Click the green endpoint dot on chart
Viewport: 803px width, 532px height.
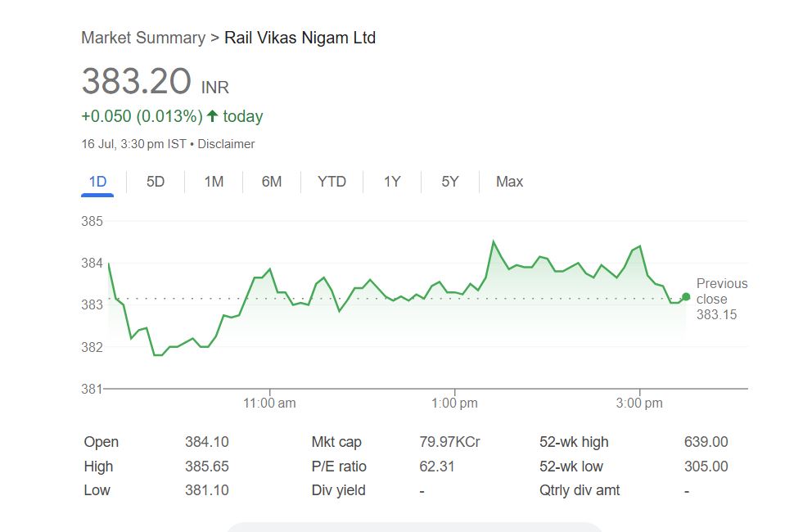click(x=686, y=297)
